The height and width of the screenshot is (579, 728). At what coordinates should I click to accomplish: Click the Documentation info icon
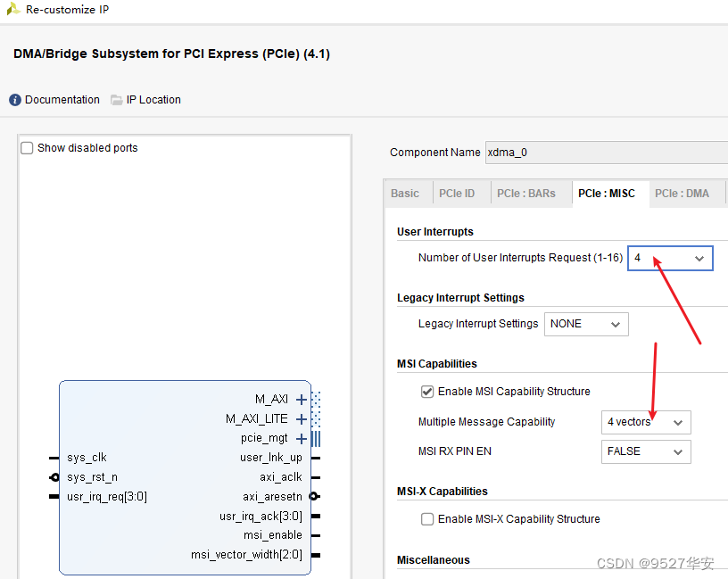pos(15,100)
